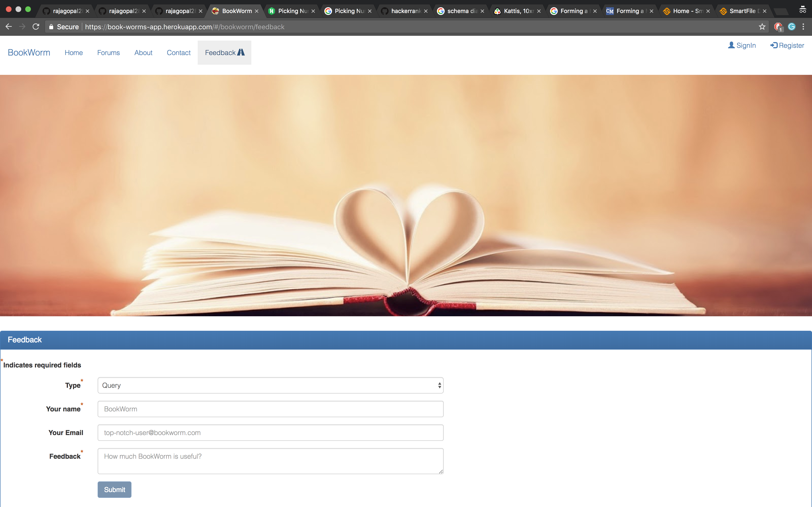
Task: Bookmark page with the star icon
Action: 762,27
